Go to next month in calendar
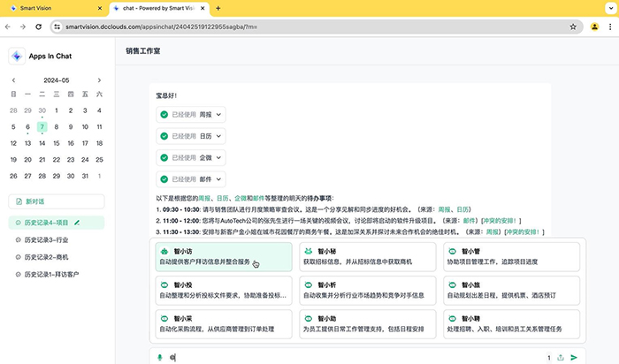Viewport: 619px width, 364px height. 99,80
